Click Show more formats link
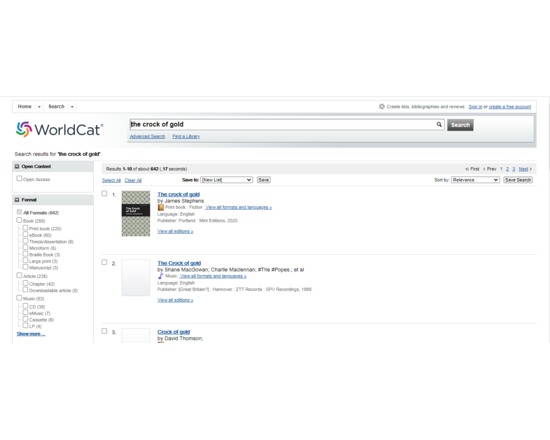This screenshot has width=550, height=440. 31,334
